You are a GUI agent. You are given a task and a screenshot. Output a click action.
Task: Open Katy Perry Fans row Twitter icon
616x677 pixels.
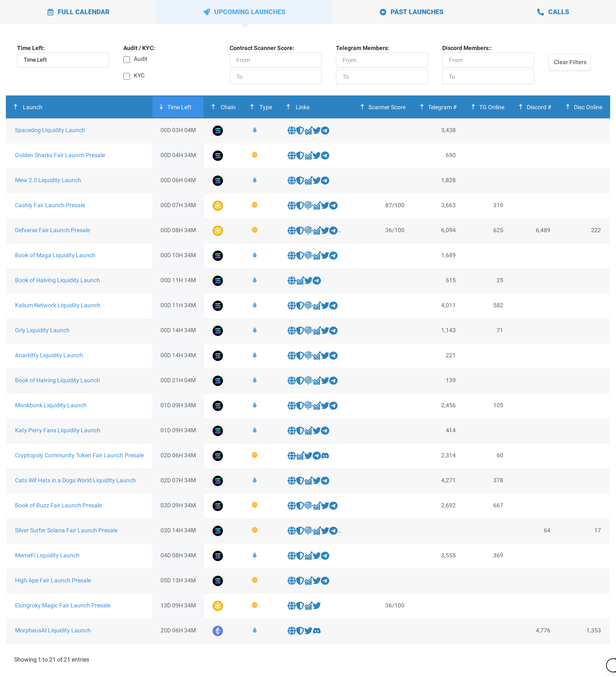tap(317, 430)
